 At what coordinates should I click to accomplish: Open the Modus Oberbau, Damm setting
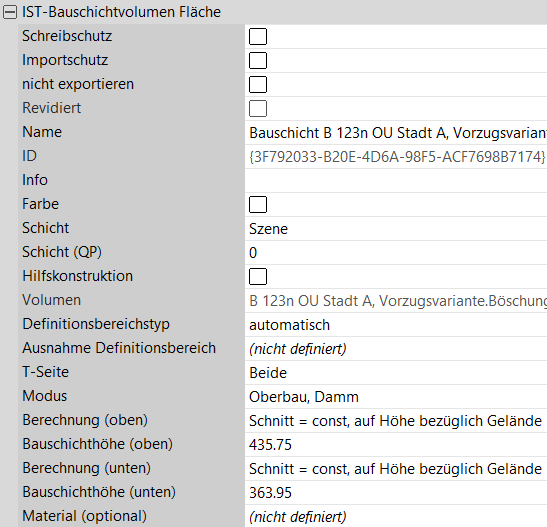coord(396,397)
